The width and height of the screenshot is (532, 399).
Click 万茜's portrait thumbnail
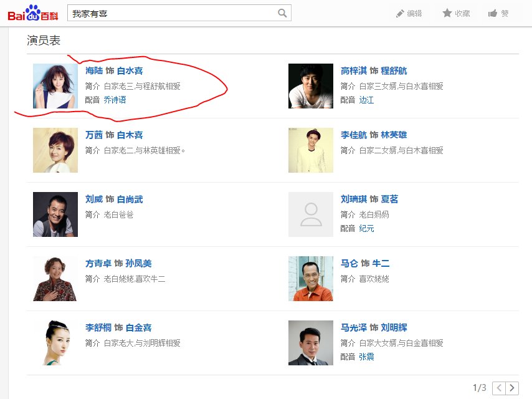point(55,150)
